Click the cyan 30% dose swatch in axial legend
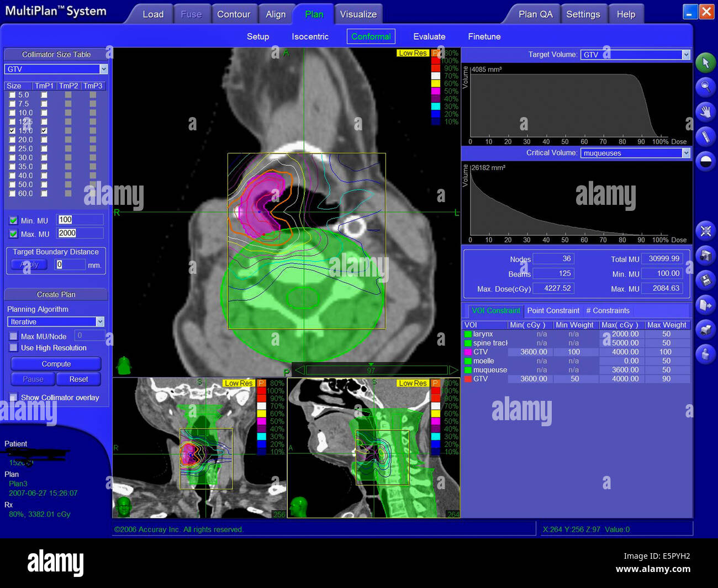The height and width of the screenshot is (588, 718). (436, 107)
